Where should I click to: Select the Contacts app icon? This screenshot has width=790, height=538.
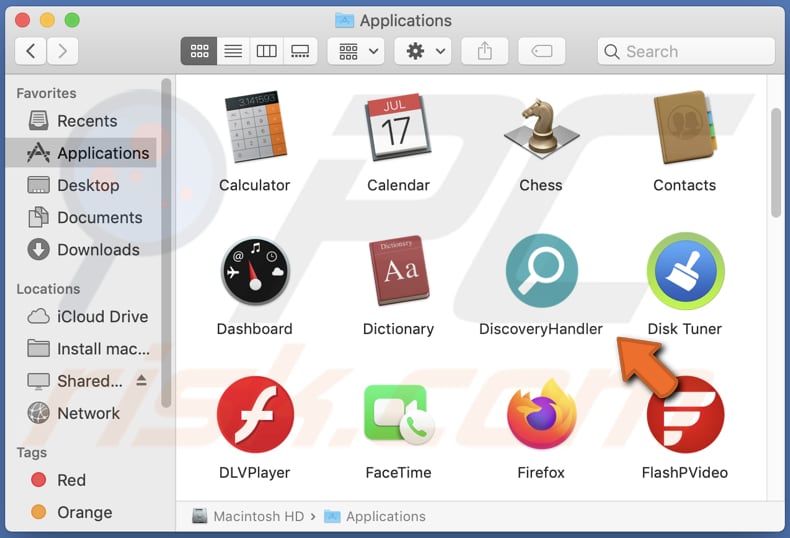[685, 127]
